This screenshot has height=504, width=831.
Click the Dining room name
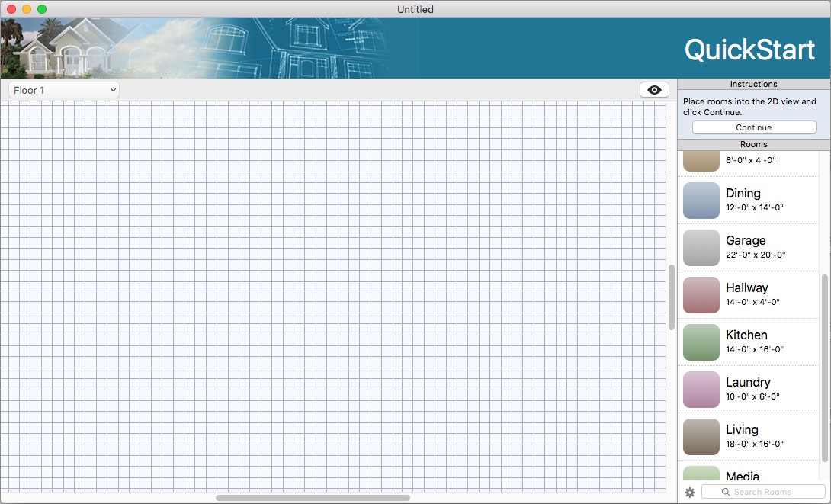[x=743, y=194]
